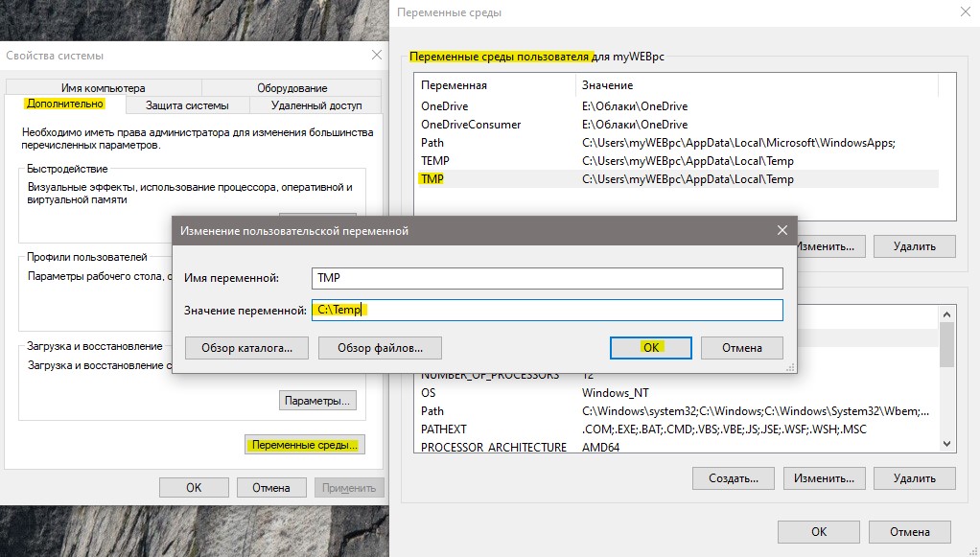Switch to the Оборудование tab

292,88
